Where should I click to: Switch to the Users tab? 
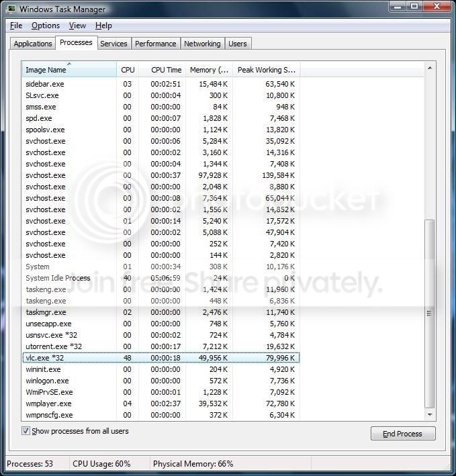point(238,44)
